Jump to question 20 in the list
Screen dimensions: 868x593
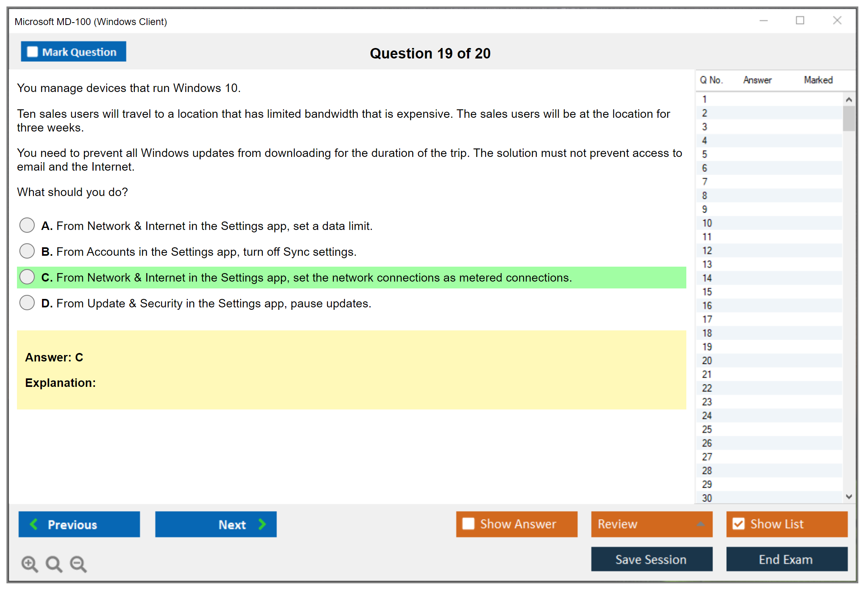click(x=707, y=360)
